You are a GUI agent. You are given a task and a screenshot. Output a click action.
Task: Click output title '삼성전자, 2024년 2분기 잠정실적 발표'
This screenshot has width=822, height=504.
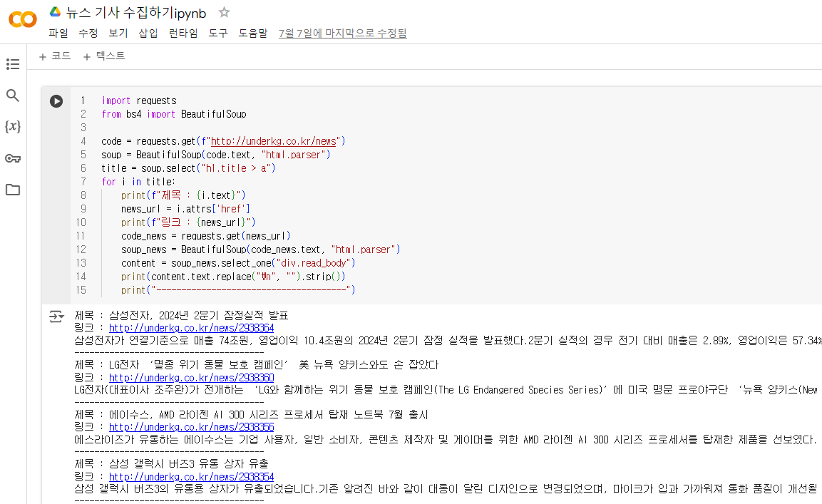click(199, 315)
